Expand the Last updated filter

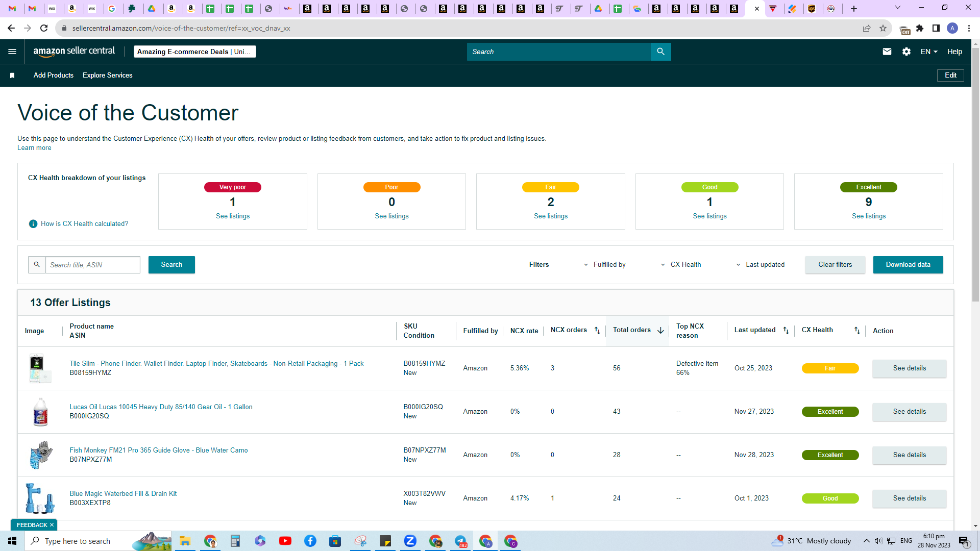click(761, 265)
